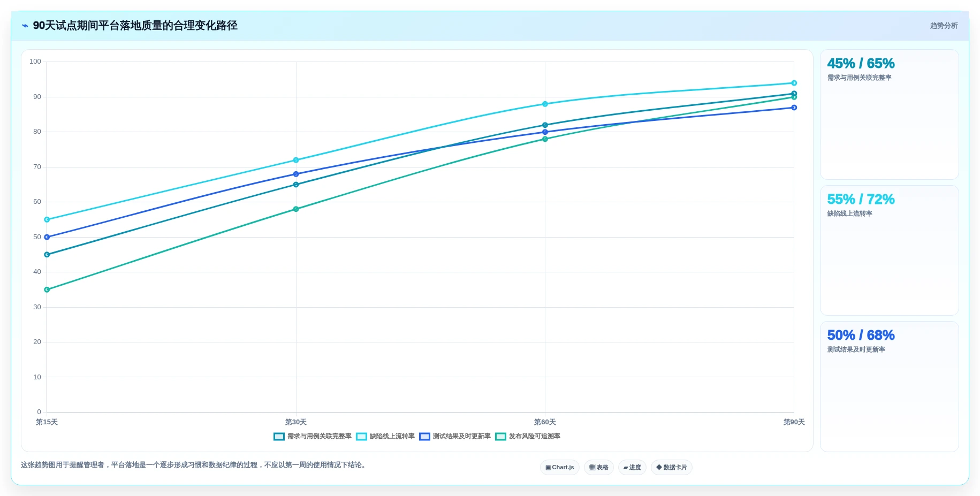980x496 pixels.
Task: Click the 发布风险可追溯率 legend label
Action: click(535, 437)
